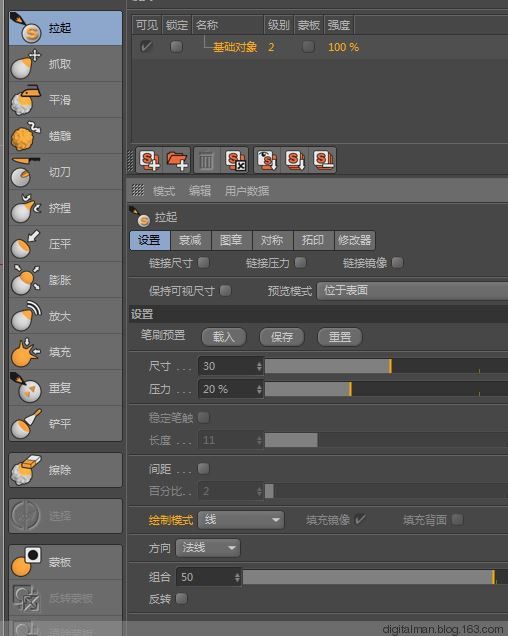
Task: Click the 载入 brush preset button
Action: click(224, 337)
